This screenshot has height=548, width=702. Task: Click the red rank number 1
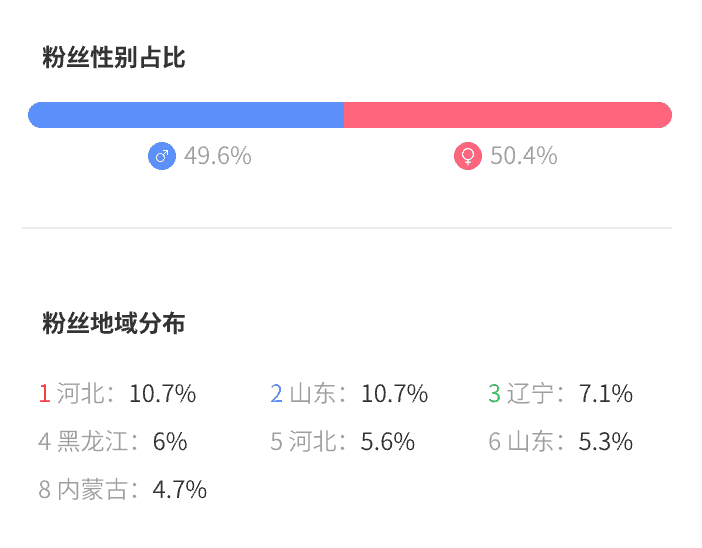pos(44,394)
